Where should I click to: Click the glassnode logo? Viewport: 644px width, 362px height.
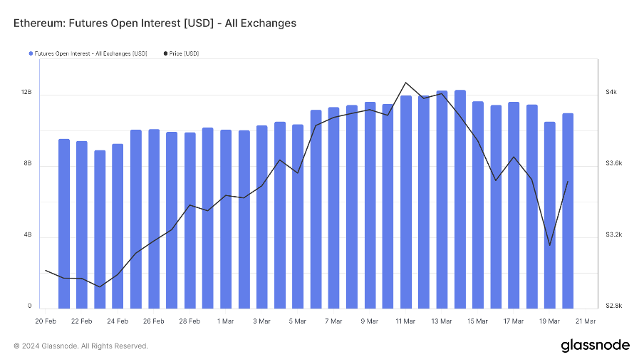click(595, 346)
